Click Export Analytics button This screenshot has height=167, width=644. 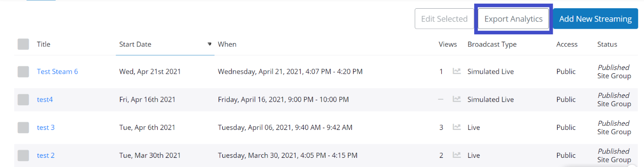[513, 19]
